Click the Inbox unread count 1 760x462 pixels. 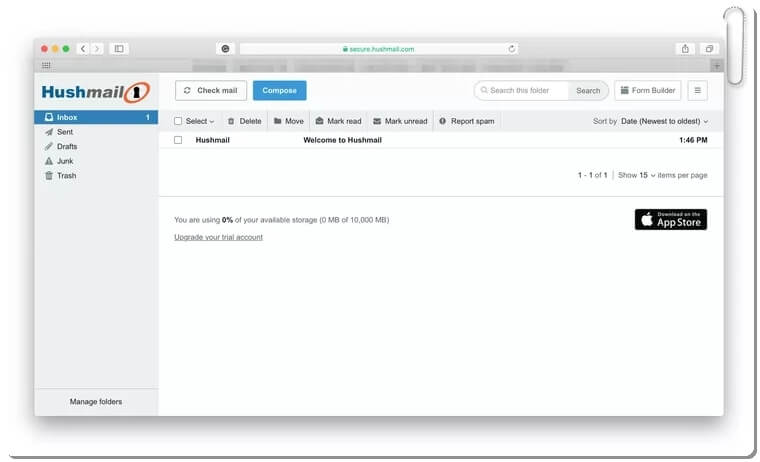pyautogui.click(x=148, y=117)
